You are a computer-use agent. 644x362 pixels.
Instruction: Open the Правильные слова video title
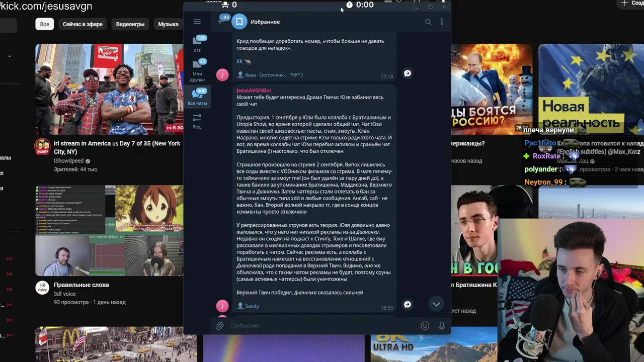pos(82,285)
